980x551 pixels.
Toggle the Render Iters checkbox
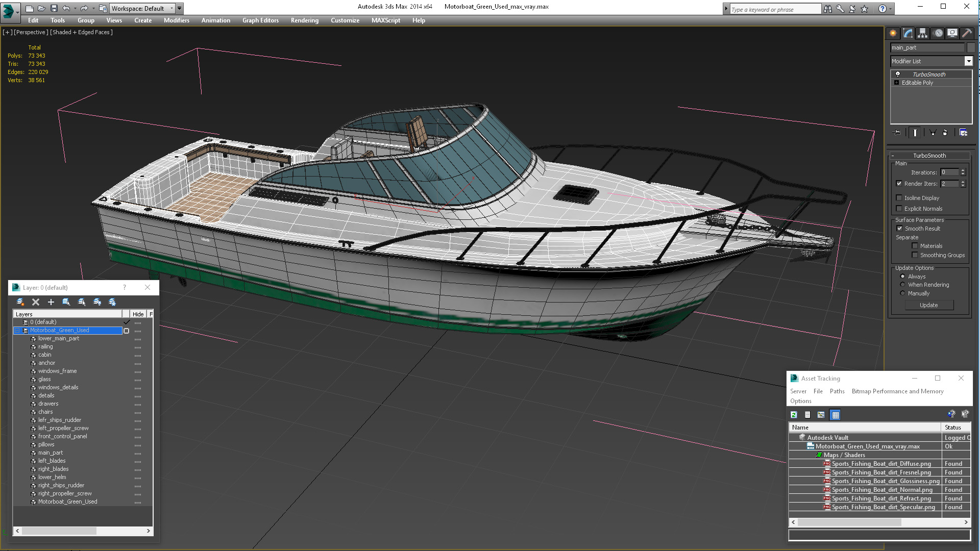click(x=899, y=184)
